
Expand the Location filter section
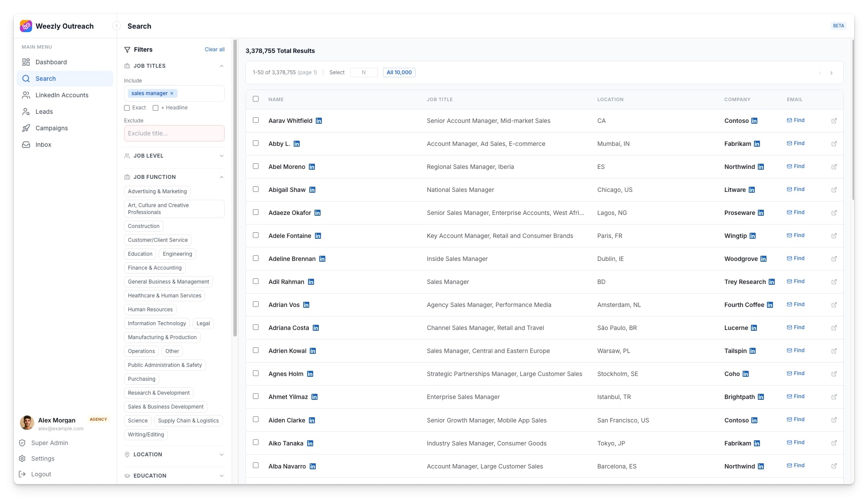222,455
